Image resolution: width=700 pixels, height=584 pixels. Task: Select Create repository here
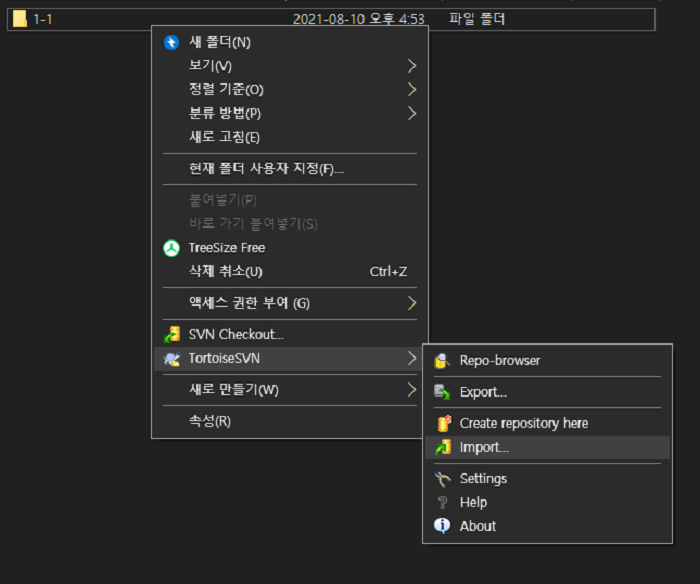[547, 423]
